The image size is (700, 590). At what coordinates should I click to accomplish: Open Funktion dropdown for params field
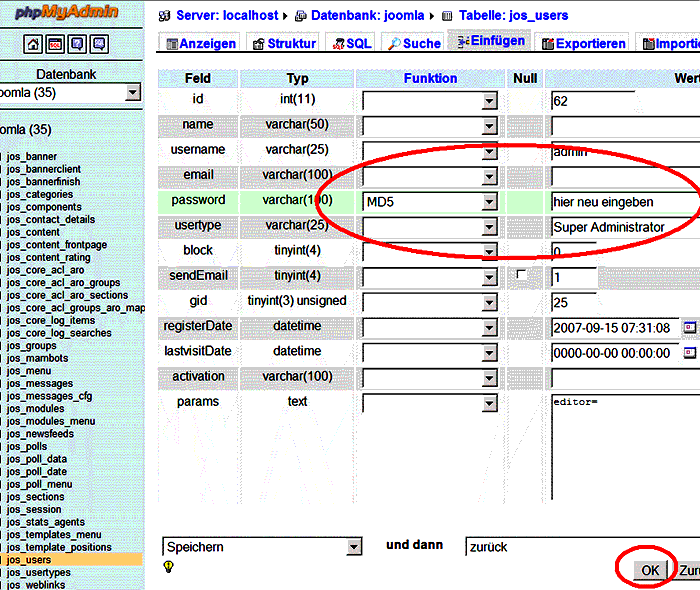point(430,403)
